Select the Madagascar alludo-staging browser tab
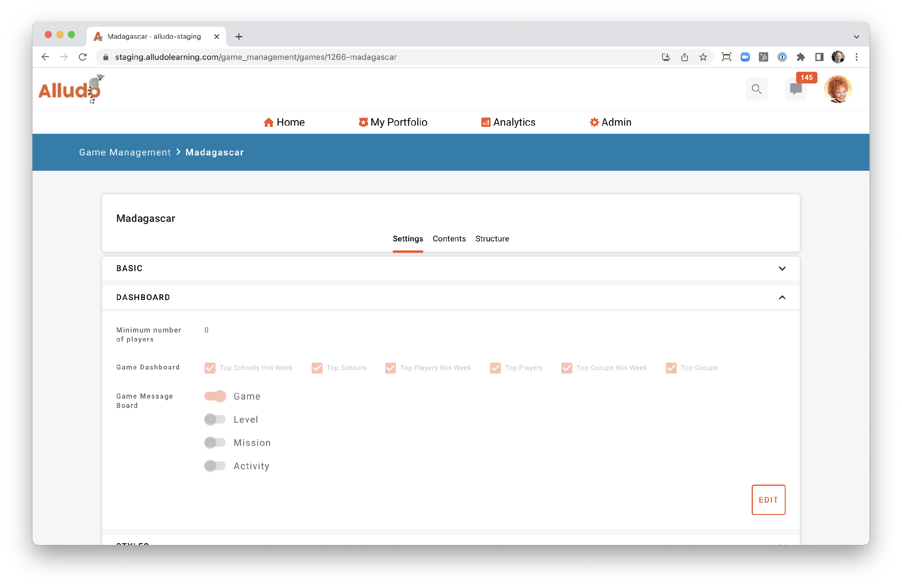 point(157,36)
